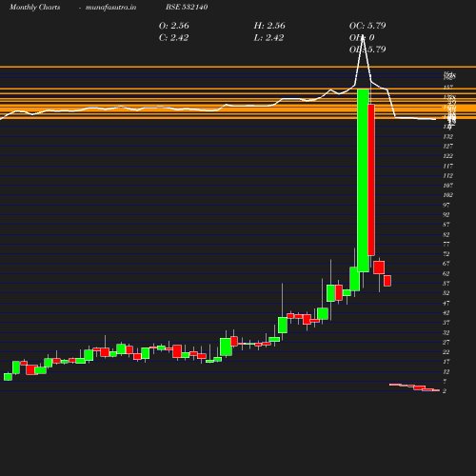Click the 62 price axis label
Viewport: 476px width, 476px height.
coord(446,273)
